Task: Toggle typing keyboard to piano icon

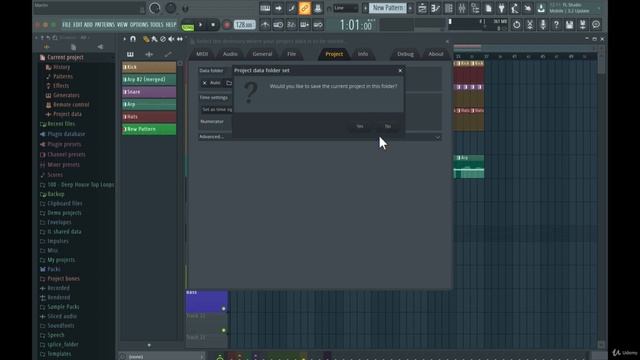Action: click(265, 8)
